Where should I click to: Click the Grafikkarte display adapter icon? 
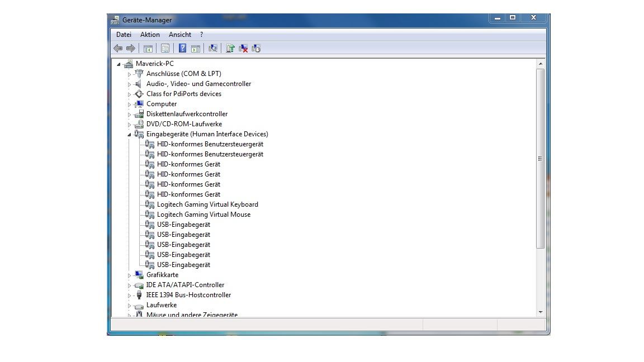(139, 275)
